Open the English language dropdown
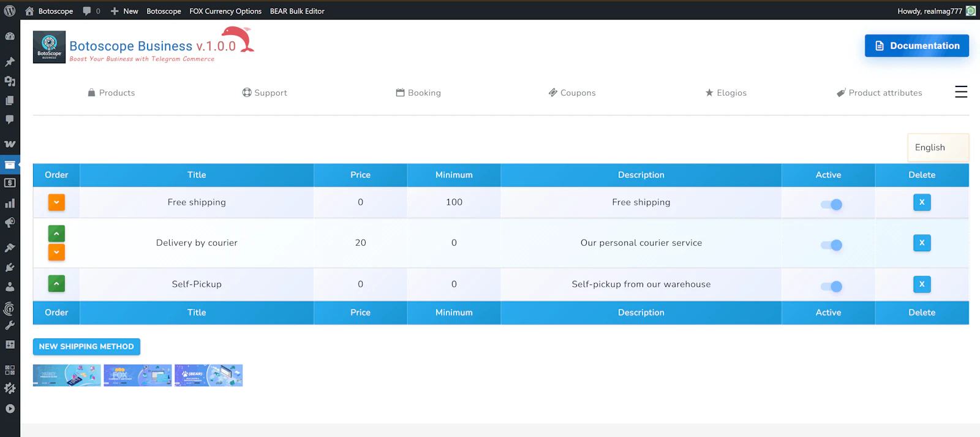980x437 pixels. (x=938, y=148)
